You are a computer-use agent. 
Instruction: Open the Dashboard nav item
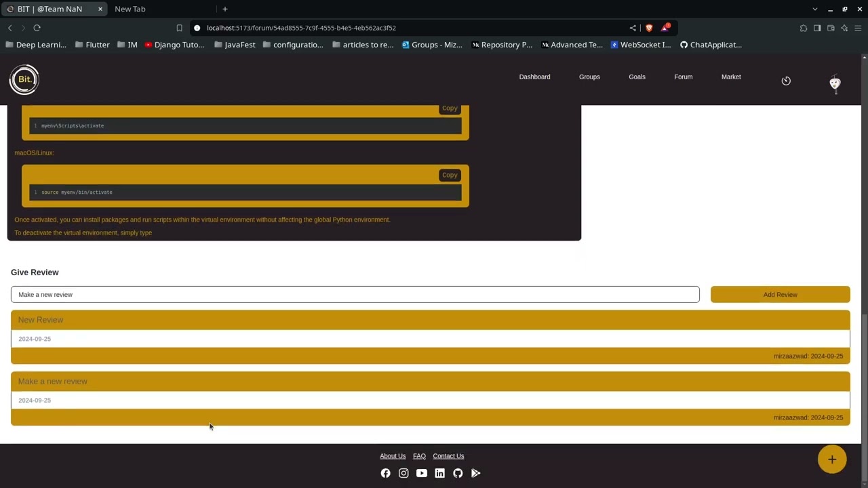(534, 77)
